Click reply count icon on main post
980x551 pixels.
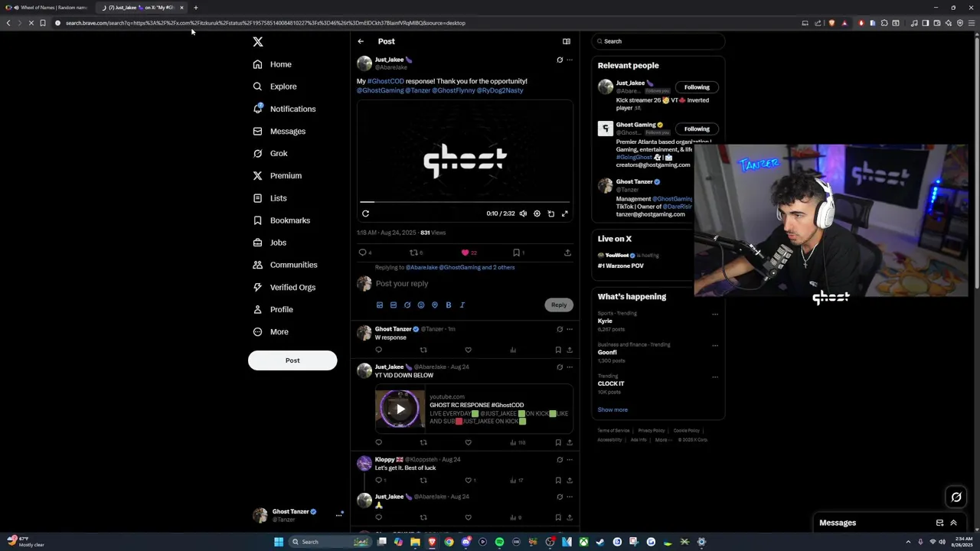coord(363,253)
